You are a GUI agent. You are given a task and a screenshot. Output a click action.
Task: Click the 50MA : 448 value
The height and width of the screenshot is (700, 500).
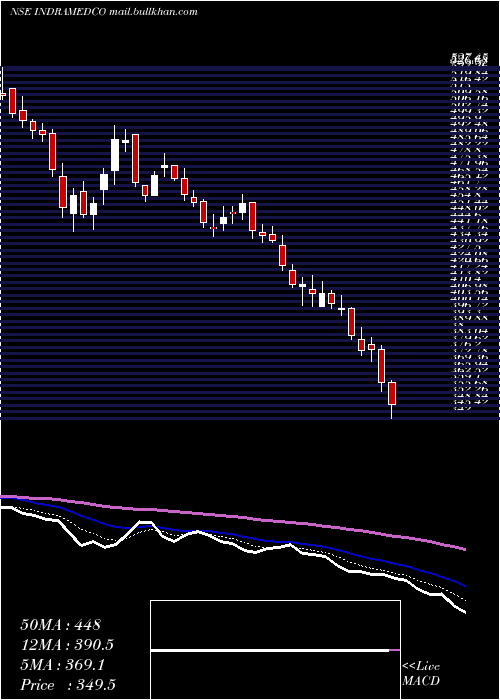(x=61, y=625)
